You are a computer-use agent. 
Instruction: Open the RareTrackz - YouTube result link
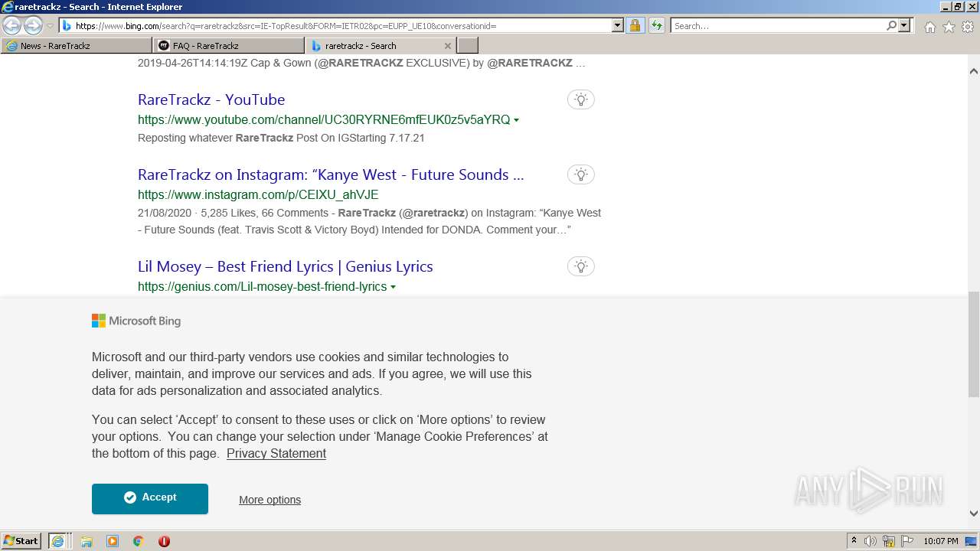[x=211, y=99]
